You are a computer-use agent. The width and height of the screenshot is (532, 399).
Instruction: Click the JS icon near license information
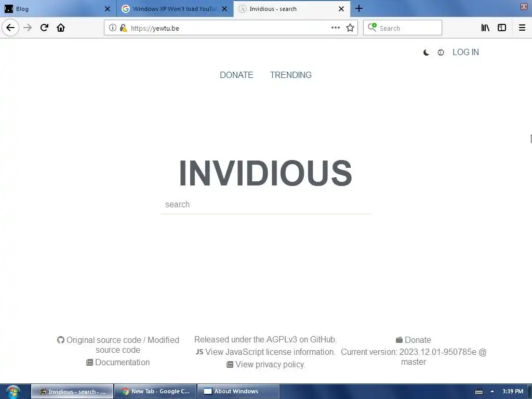click(199, 352)
